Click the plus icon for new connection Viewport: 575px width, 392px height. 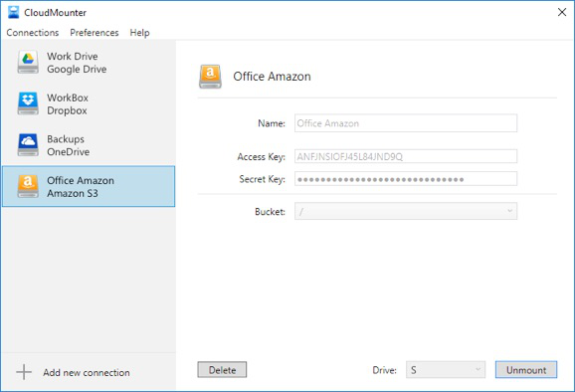pyautogui.click(x=24, y=372)
